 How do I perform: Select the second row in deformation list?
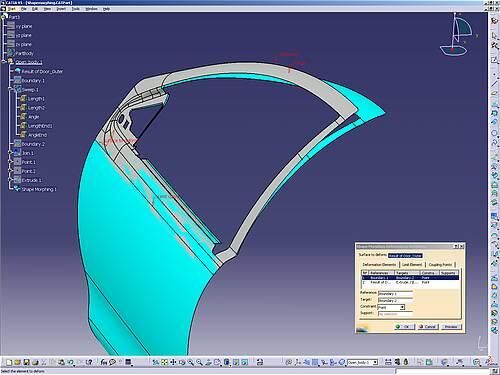pos(410,282)
